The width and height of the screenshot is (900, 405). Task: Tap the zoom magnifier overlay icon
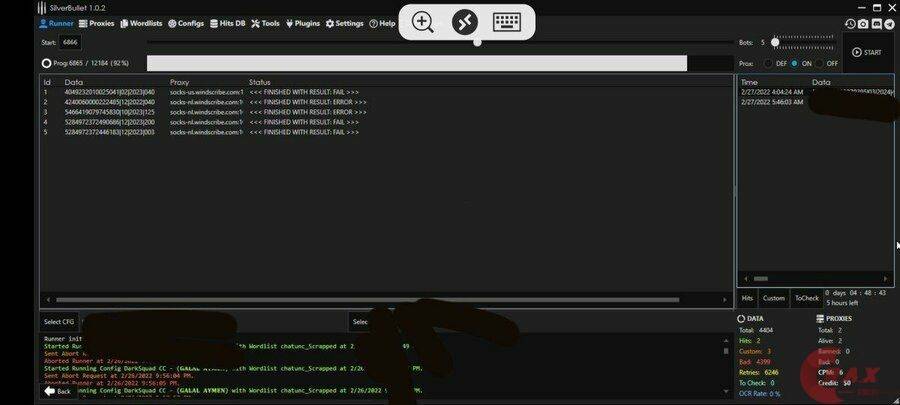point(423,23)
